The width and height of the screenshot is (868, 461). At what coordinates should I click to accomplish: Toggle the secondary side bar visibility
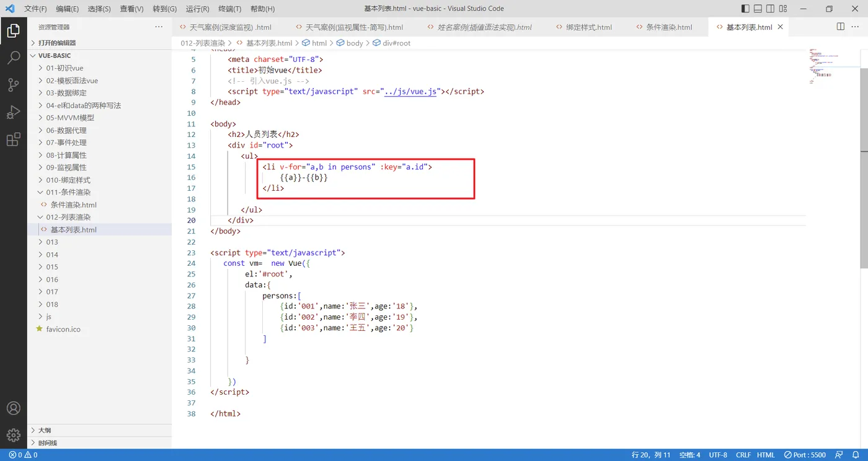pyautogui.click(x=770, y=9)
